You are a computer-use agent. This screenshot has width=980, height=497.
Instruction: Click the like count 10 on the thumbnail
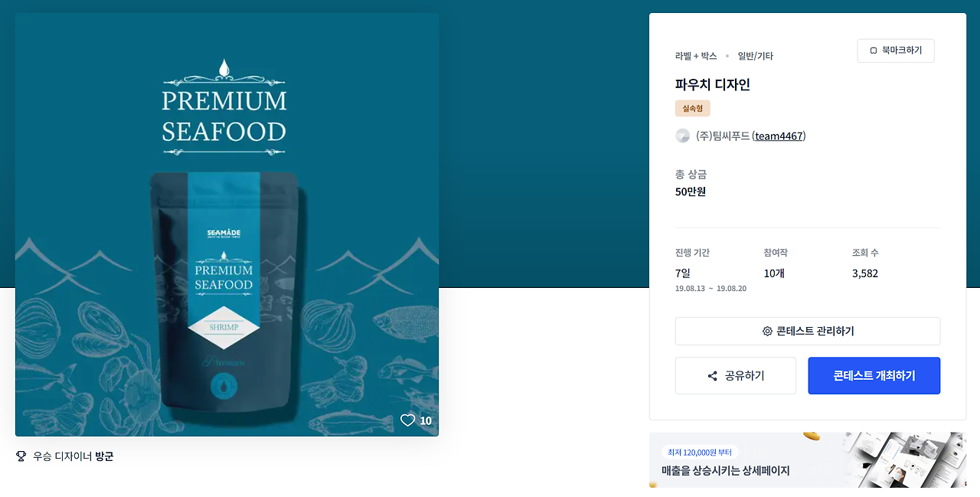pos(426,420)
